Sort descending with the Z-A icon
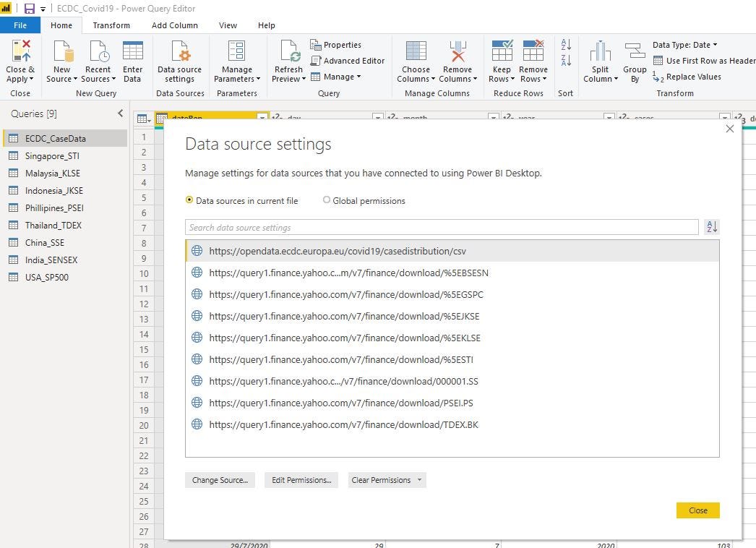756x548 pixels. click(566, 60)
